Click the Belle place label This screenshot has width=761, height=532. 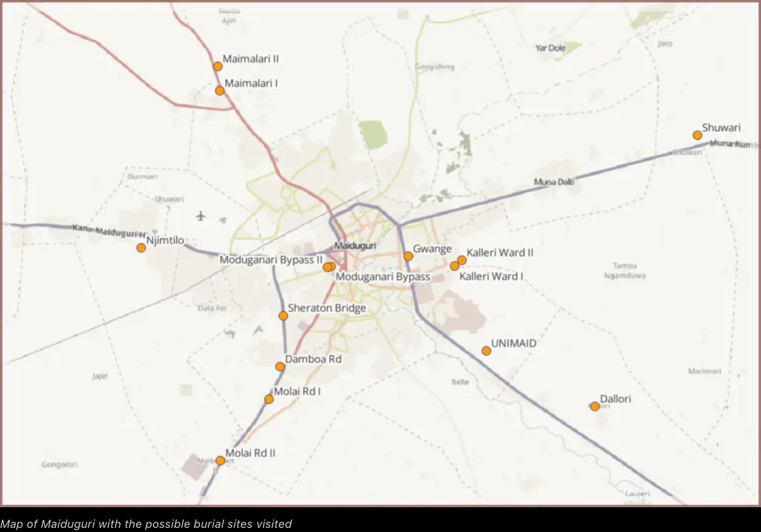pos(460,382)
